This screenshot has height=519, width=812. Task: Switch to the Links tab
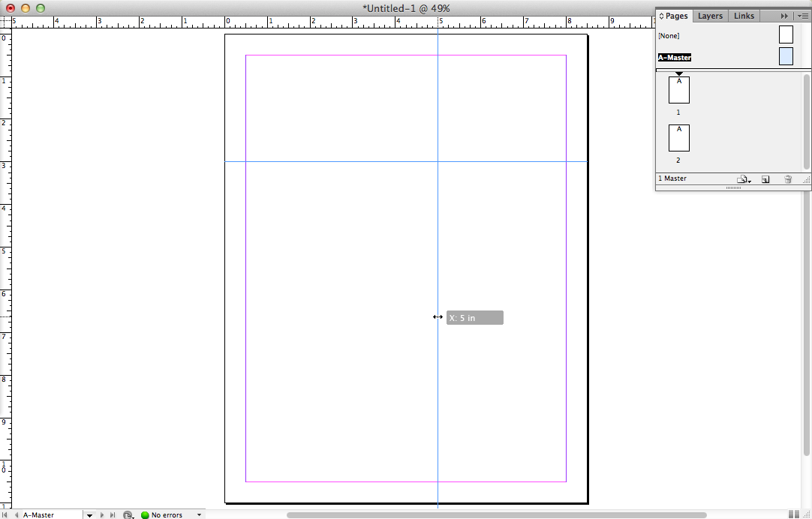coord(744,16)
